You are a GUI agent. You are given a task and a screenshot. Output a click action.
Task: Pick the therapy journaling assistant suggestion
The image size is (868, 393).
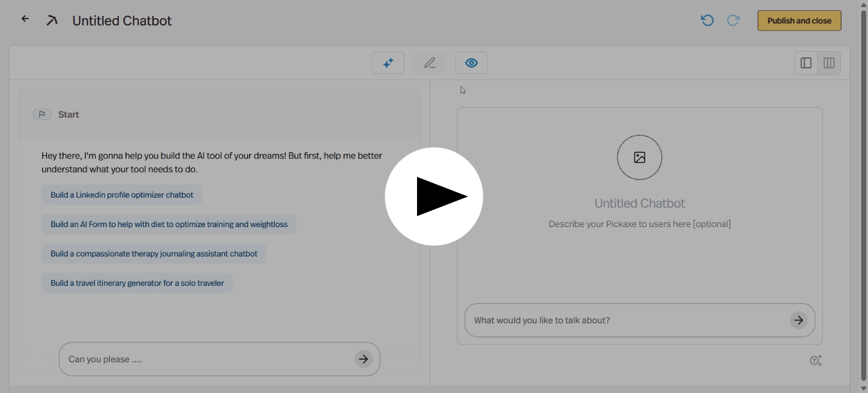[x=154, y=254]
